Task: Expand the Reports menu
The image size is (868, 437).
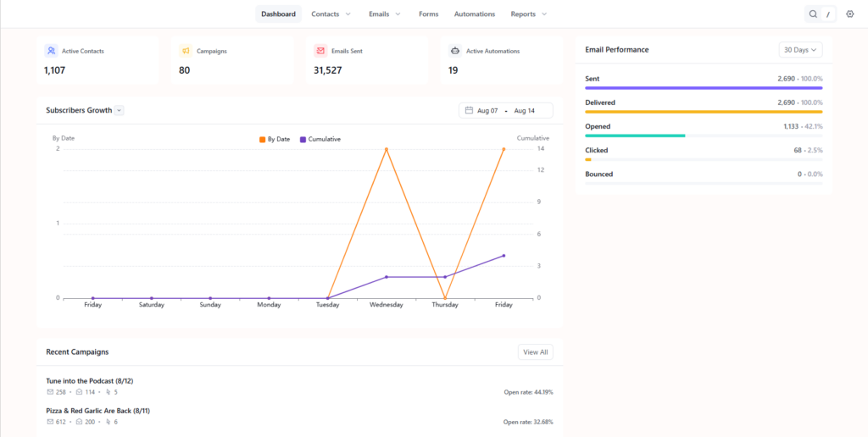Action: click(529, 14)
